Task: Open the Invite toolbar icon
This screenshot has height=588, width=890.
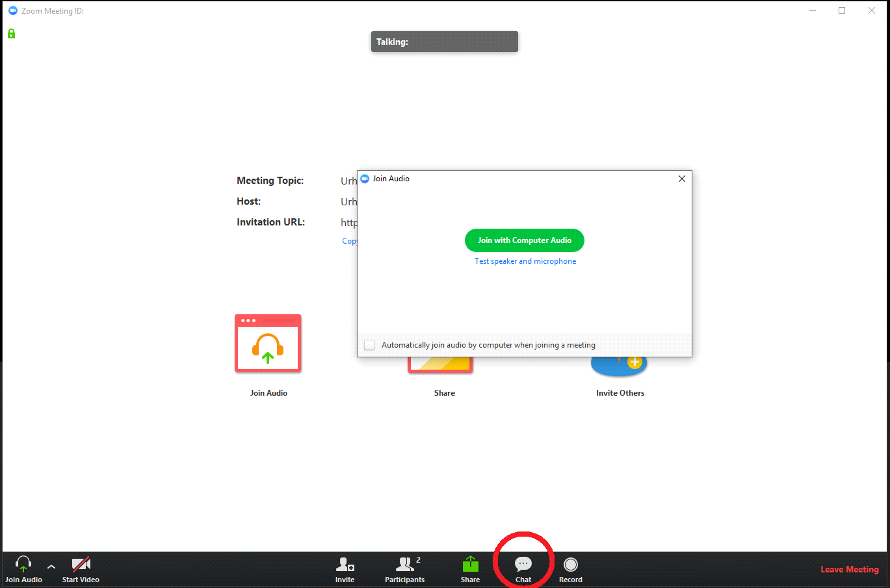Action: click(x=345, y=564)
